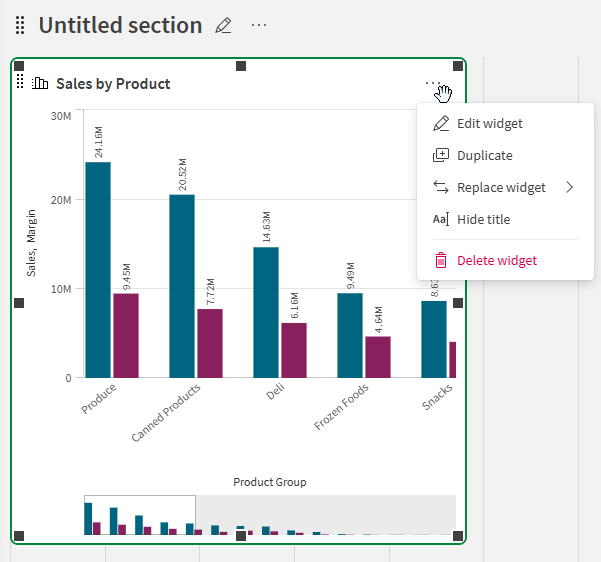Screen dimensions: 601x562
Task: Edit section title with pencil icon
Action: [x=223, y=25]
